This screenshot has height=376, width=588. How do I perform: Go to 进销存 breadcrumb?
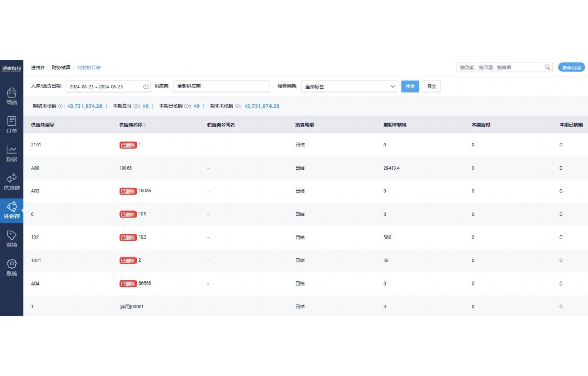pyautogui.click(x=38, y=68)
